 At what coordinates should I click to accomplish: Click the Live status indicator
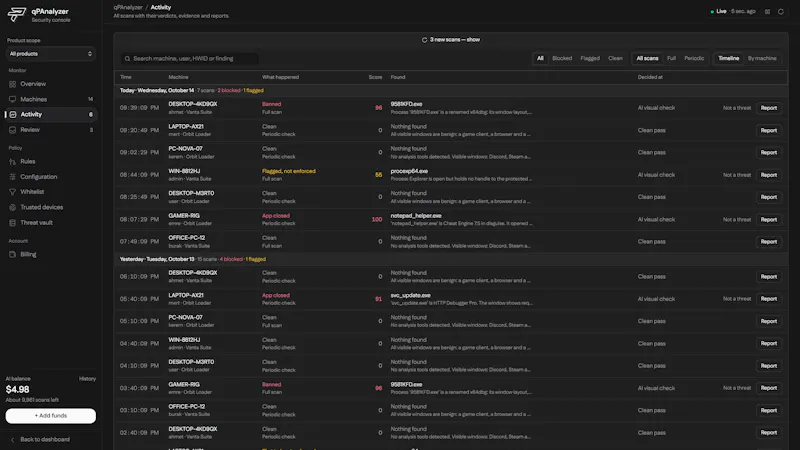(x=718, y=11)
